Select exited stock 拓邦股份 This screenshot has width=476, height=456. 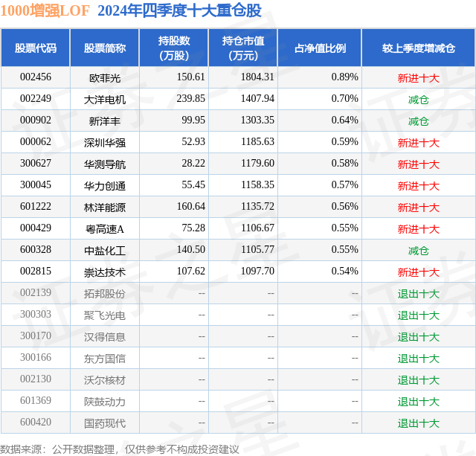[x=105, y=294]
